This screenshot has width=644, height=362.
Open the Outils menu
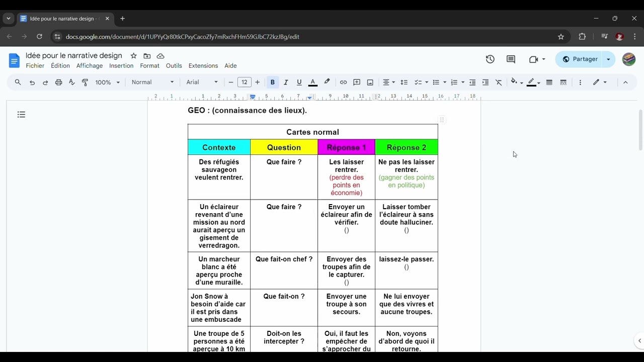click(x=174, y=66)
